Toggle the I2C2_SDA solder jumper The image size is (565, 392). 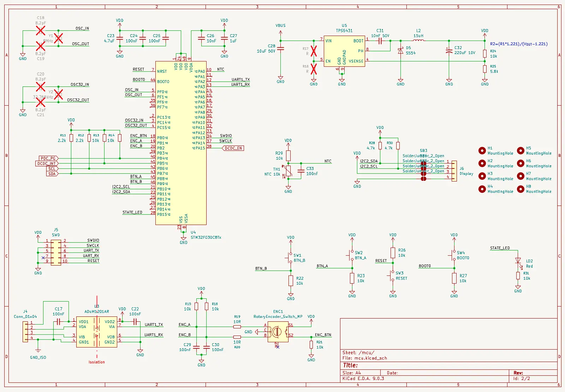pyautogui.click(x=424, y=163)
